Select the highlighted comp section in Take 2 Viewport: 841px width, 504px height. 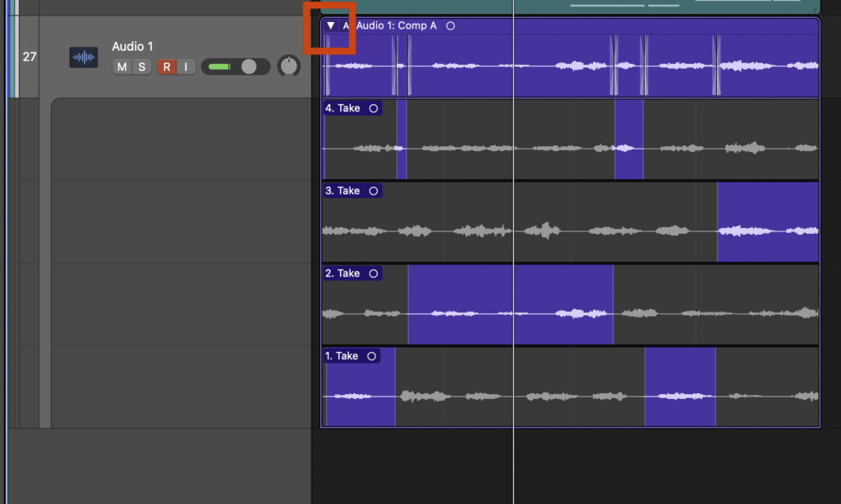[x=511, y=305]
